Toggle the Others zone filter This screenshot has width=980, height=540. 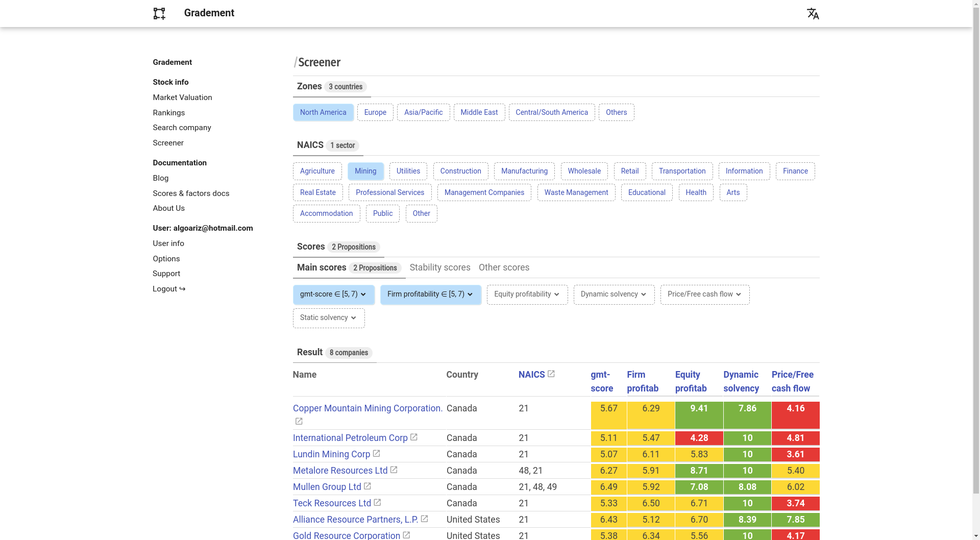(616, 112)
